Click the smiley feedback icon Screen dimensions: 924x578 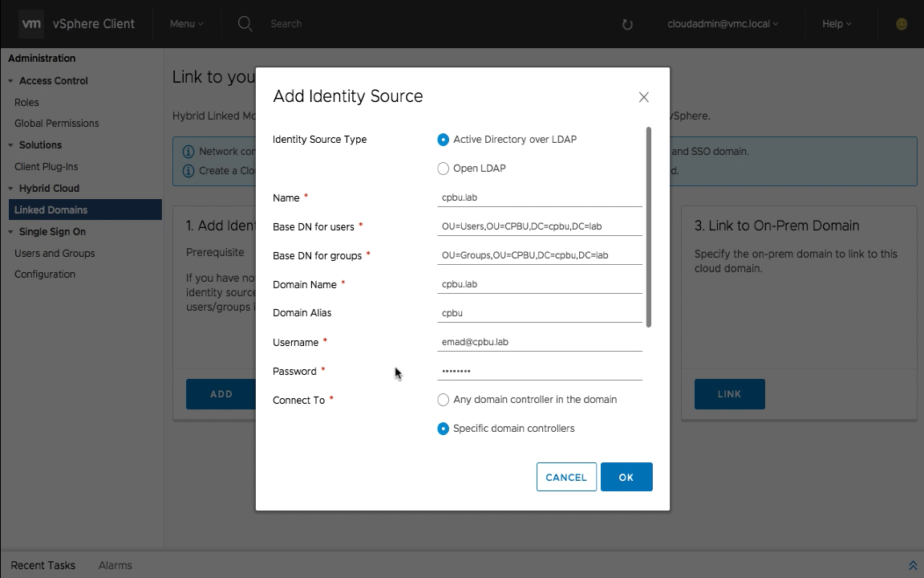click(902, 24)
